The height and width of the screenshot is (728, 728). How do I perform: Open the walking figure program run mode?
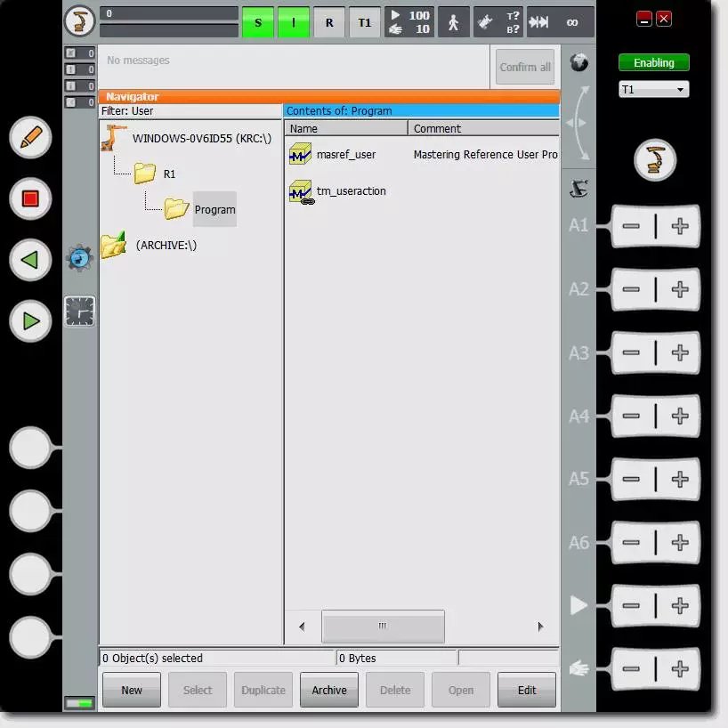point(453,22)
